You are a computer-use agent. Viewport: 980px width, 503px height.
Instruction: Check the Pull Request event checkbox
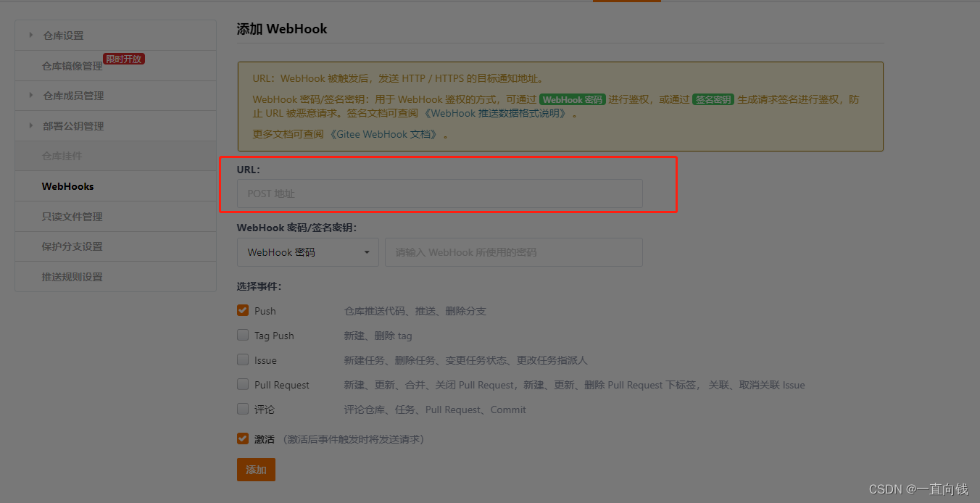(243, 384)
